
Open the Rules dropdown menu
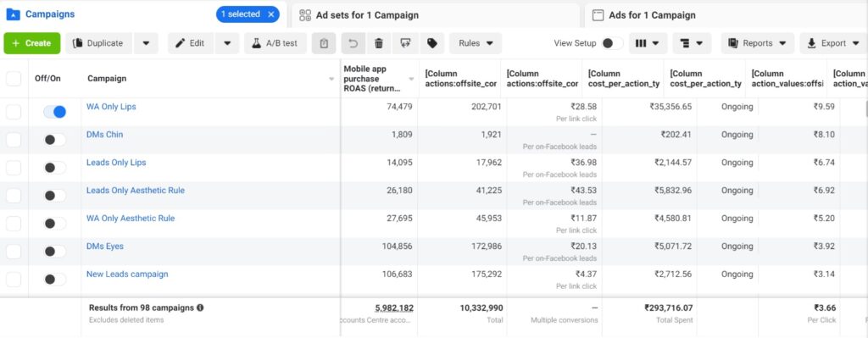476,43
